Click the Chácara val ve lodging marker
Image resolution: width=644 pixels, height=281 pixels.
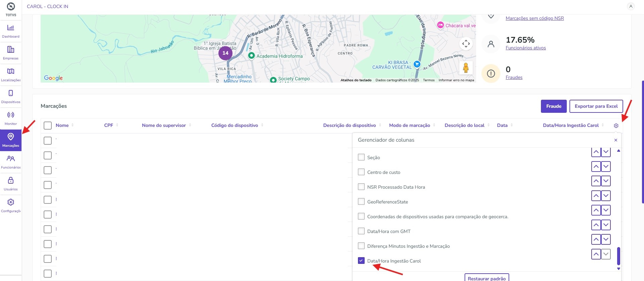click(x=440, y=25)
